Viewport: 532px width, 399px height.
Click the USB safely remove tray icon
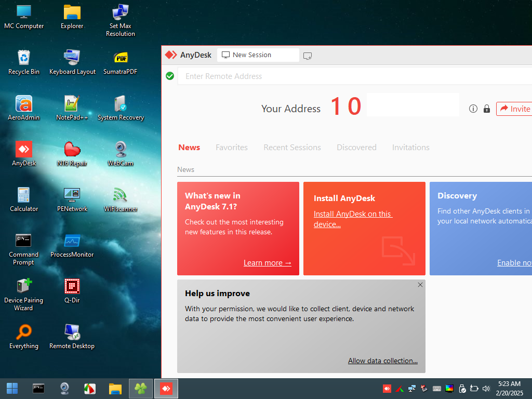[x=462, y=389]
